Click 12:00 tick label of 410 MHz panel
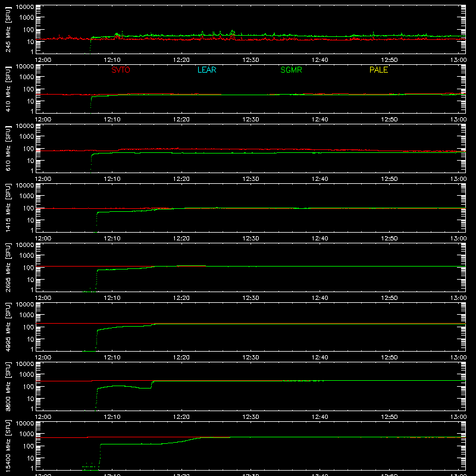Viewport: 476px width, 476px height. point(43,120)
